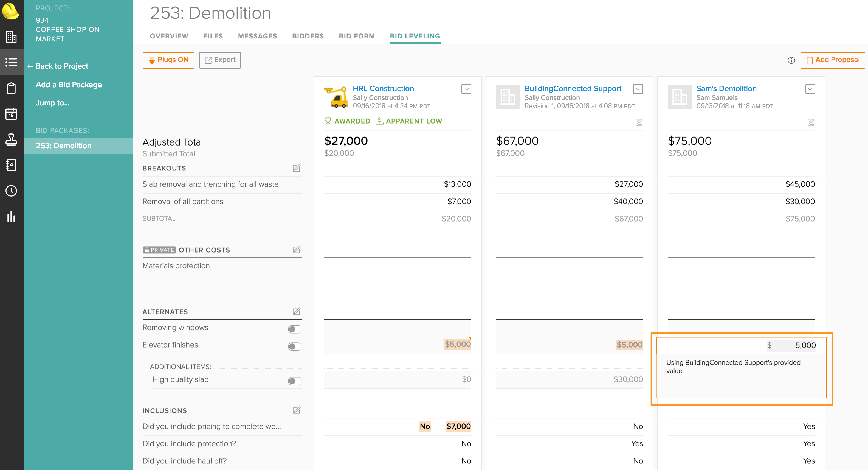Open BuildingConnected Support proposal dropdown arrow
The height and width of the screenshot is (470, 868).
(x=638, y=89)
